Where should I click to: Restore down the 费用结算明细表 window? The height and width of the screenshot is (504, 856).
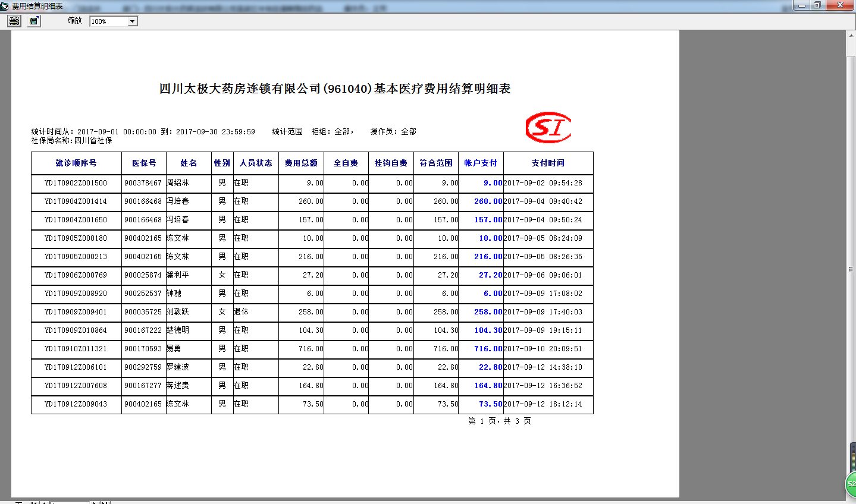pos(817,5)
